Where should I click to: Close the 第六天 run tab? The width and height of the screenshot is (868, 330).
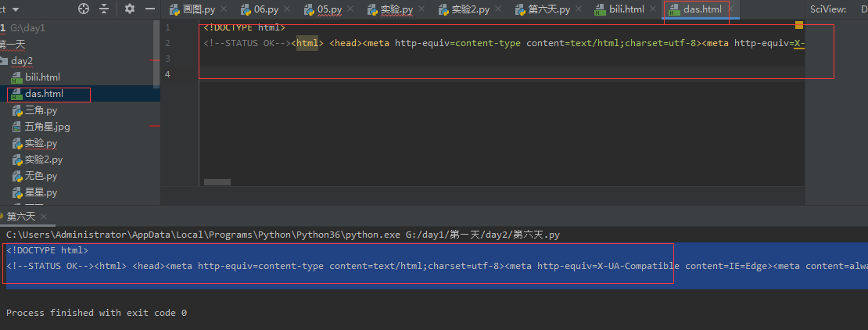[x=44, y=217]
